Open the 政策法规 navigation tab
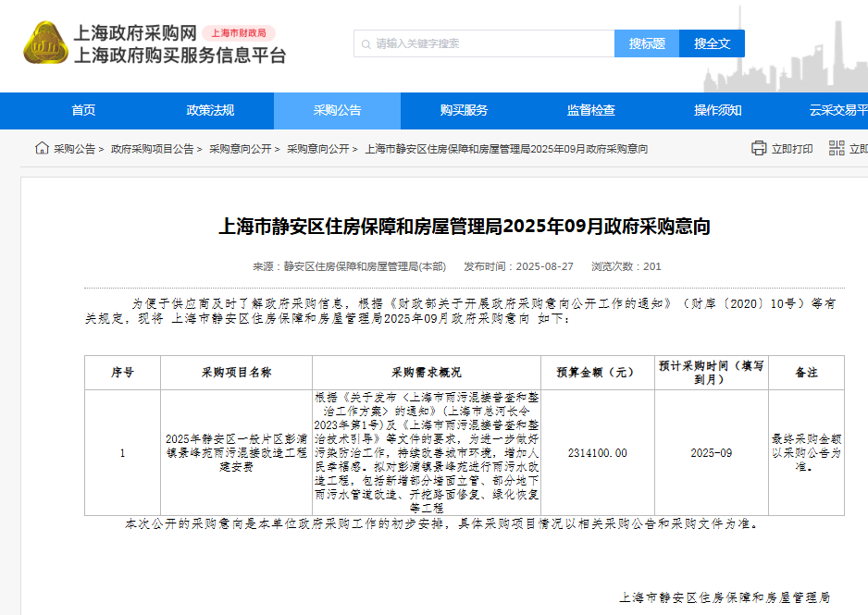This screenshot has height=615, width=868. click(x=210, y=111)
